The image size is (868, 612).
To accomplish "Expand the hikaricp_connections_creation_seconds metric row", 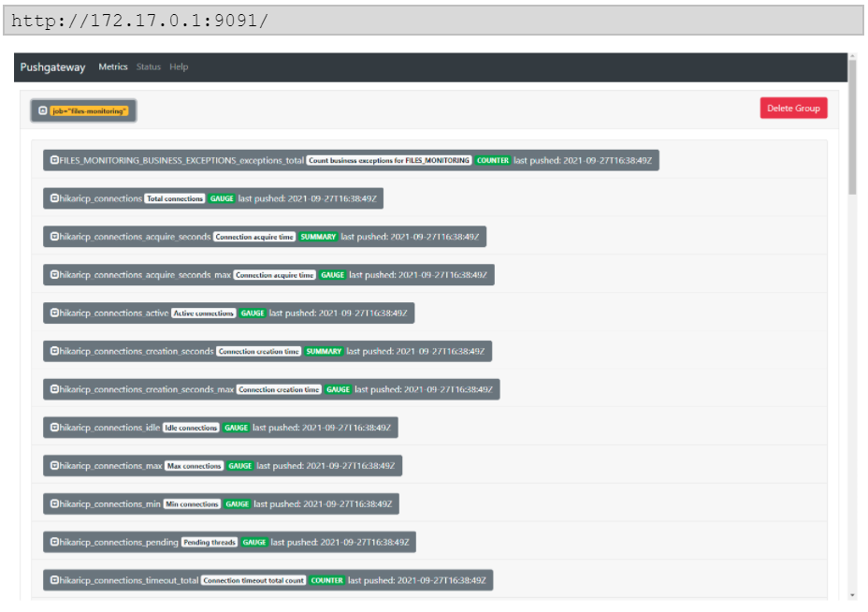I will [x=54, y=351].
